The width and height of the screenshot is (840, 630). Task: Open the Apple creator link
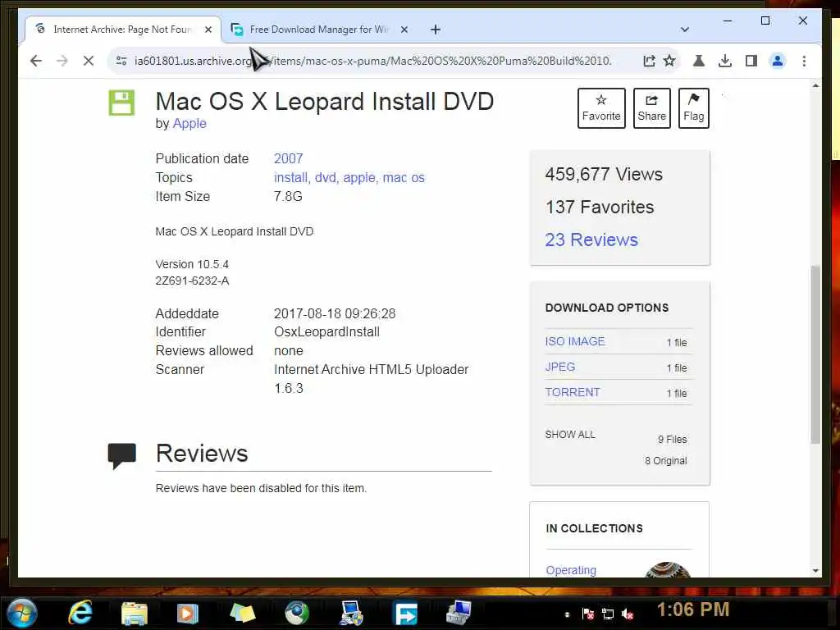pyautogui.click(x=189, y=123)
